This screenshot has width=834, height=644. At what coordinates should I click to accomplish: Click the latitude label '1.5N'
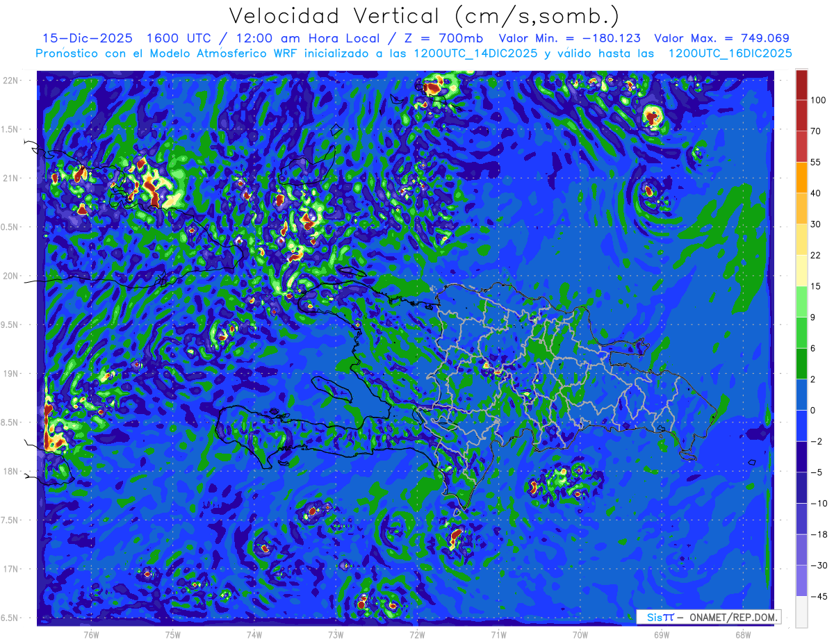[9, 129]
